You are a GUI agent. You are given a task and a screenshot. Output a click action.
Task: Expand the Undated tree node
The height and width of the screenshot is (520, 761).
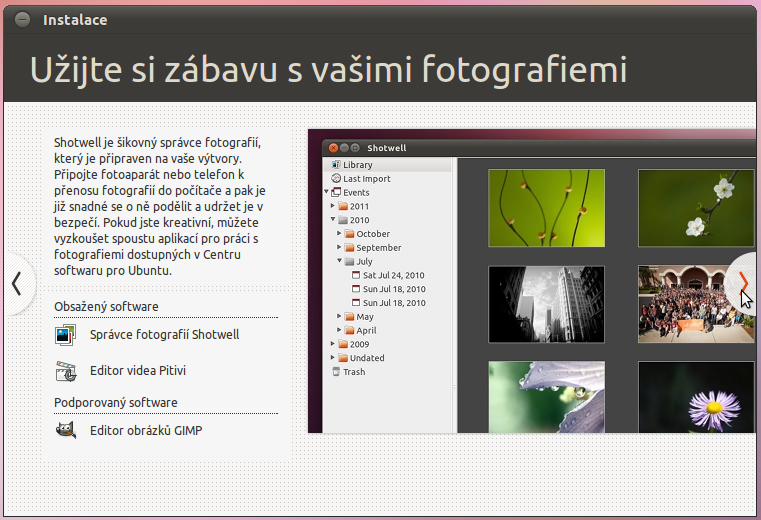point(333,357)
